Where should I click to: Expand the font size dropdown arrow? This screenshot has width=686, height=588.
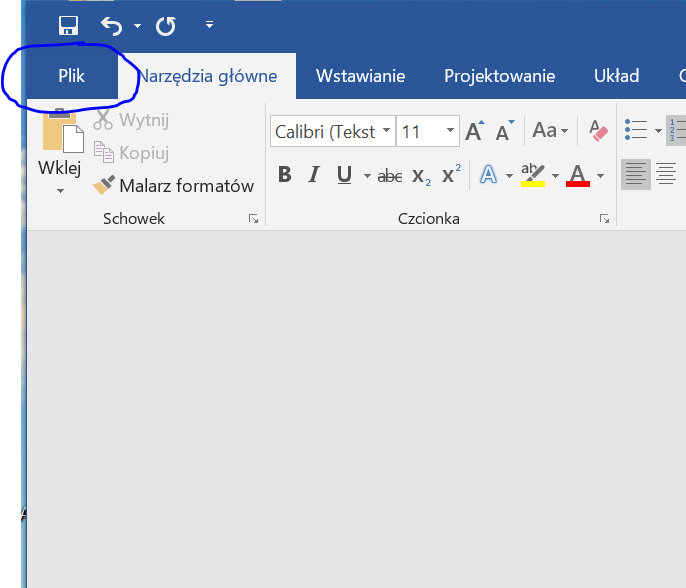tap(450, 130)
